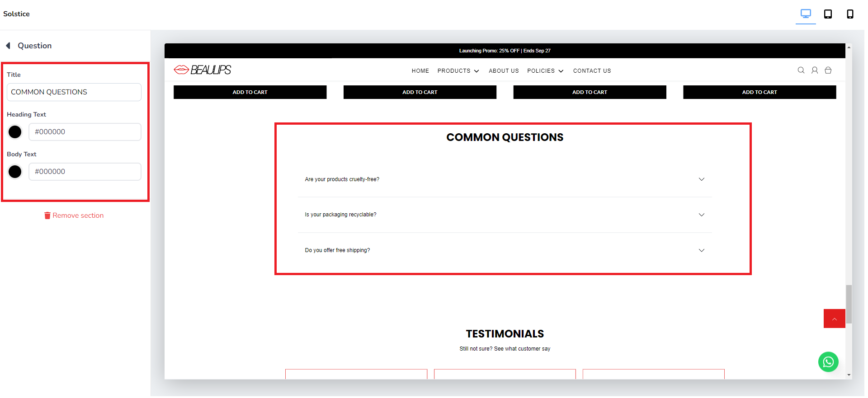The image size is (868, 398).
Task: Switch to desktop preview mode
Action: pos(806,14)
